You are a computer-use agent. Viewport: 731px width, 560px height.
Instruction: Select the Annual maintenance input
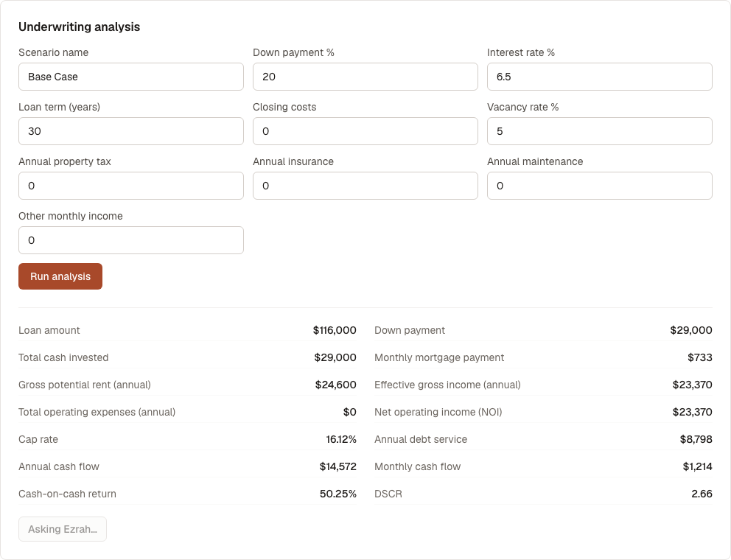click(600, 186)
